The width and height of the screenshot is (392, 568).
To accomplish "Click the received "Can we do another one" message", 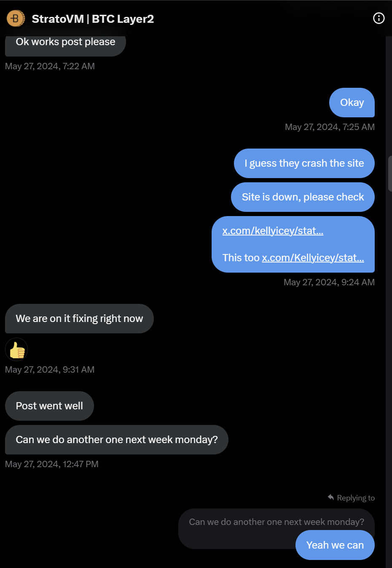I will click(x=116, y=440).
